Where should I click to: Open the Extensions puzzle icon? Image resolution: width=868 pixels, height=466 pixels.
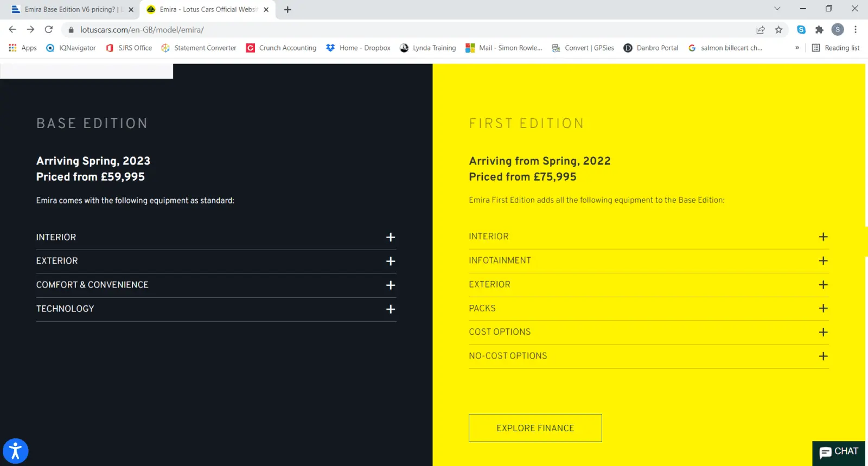point(819,30)
